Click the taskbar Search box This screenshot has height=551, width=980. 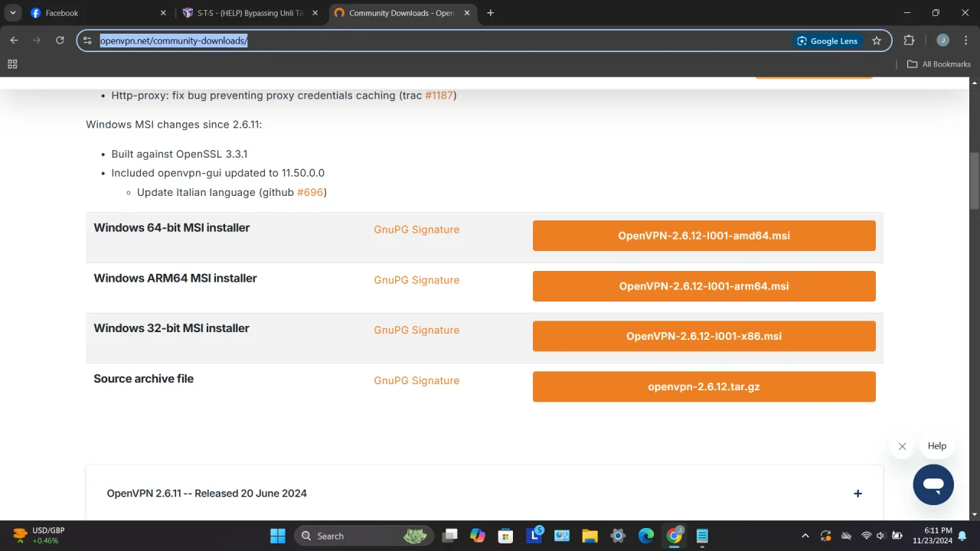pyautogui.click(x=363, y=536)
